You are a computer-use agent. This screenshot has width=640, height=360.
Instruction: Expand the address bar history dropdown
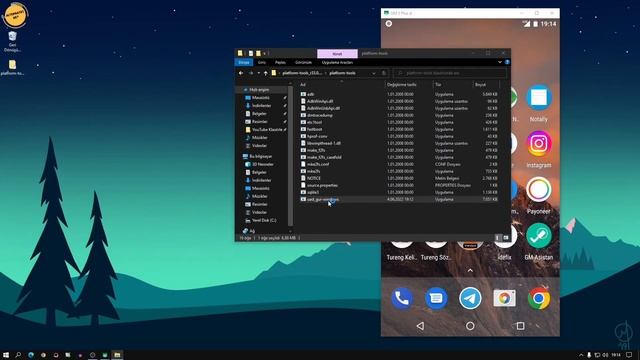click(373, 73)
